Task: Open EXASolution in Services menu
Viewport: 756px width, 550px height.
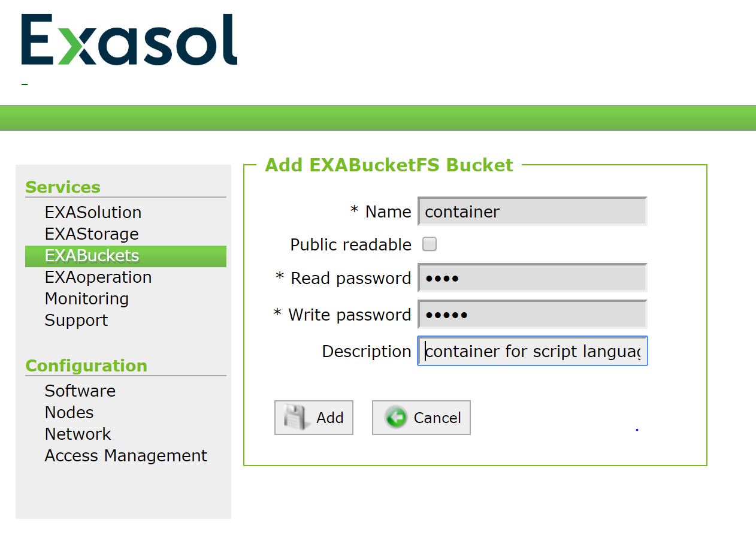Action: (93, 213)
